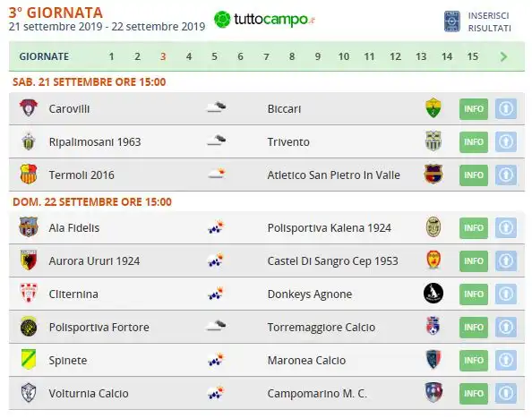
Task: Switch to giornata 10
Action: pyautogui.click(x=343, y=56)
